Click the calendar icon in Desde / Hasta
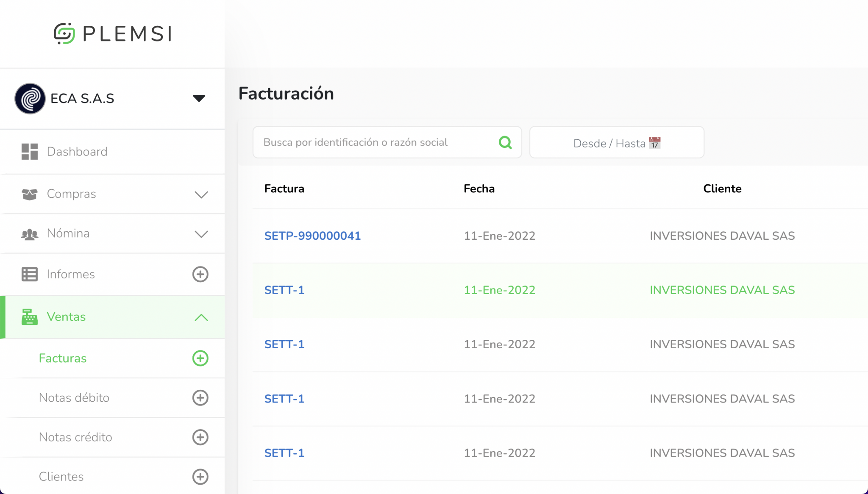The image size is (868, 494). click(x=655, y=143)
